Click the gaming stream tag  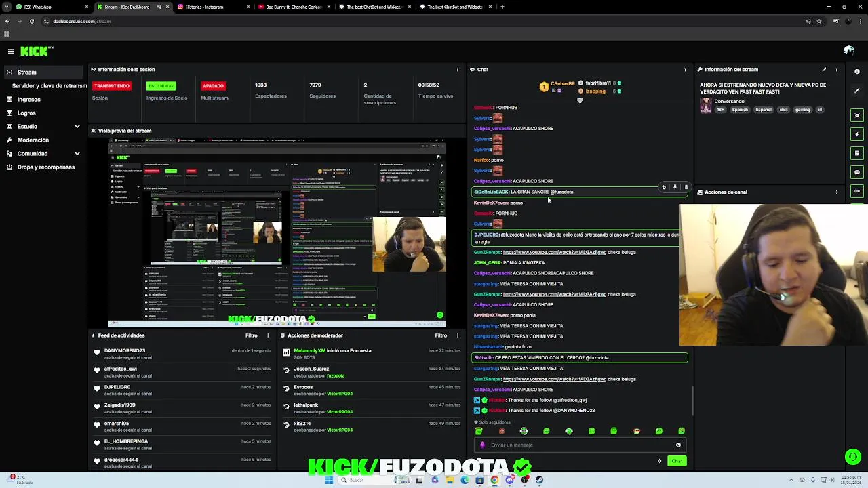pyautogui.click(x=803, y=110)
